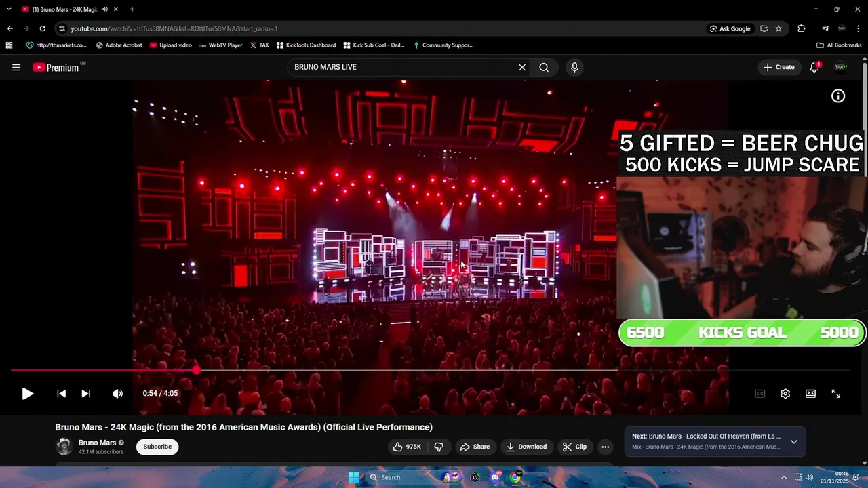Share the 24K Magic video
Screen dimensions: 868x488
click(474, 447)
